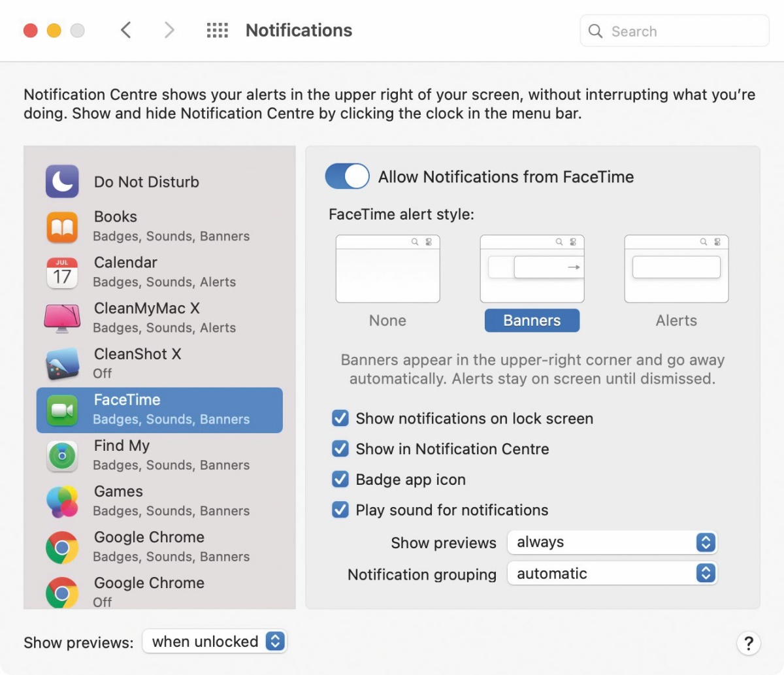Toggle Allow Notifications from FaceTime switch
This screenshot has width=784, height=675.
(x=348, y=176)
